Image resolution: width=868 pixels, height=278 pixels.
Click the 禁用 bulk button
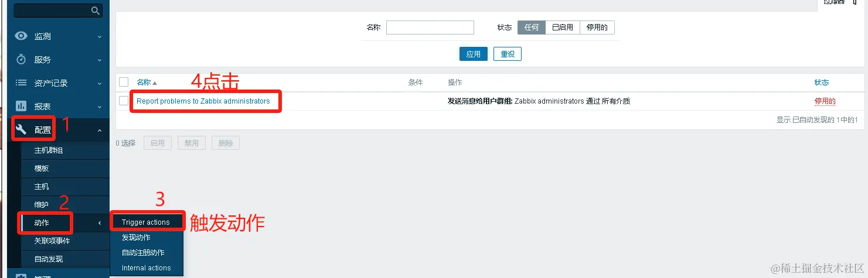tap(192, 143)
